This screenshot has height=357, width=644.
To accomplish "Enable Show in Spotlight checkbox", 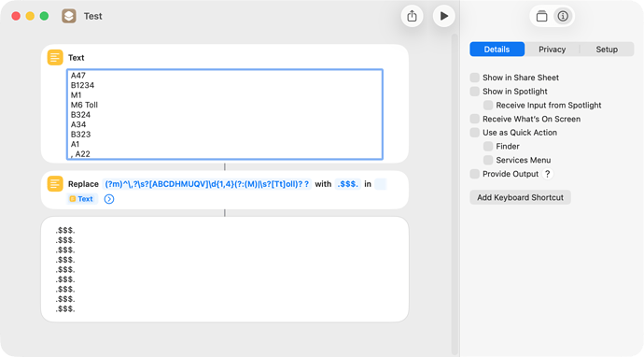I will pyautogui.click(x=475, y=92).
